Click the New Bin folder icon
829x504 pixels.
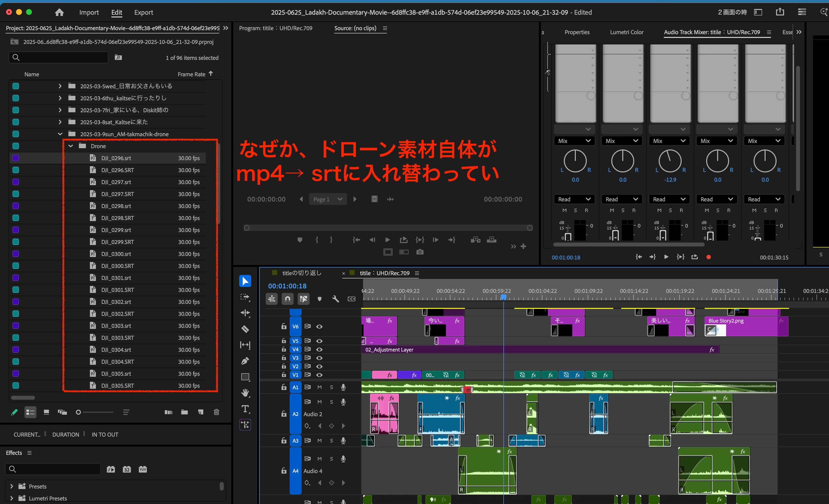[184, 412]
